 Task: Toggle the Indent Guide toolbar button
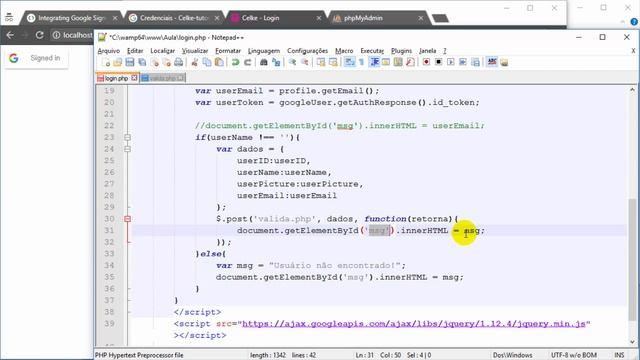coord(374,62)
